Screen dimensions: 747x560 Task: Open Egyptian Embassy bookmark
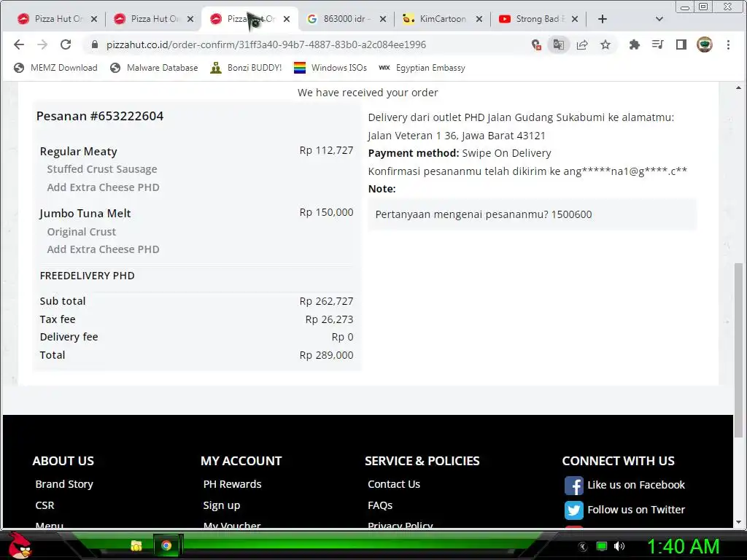click(422, 68)
